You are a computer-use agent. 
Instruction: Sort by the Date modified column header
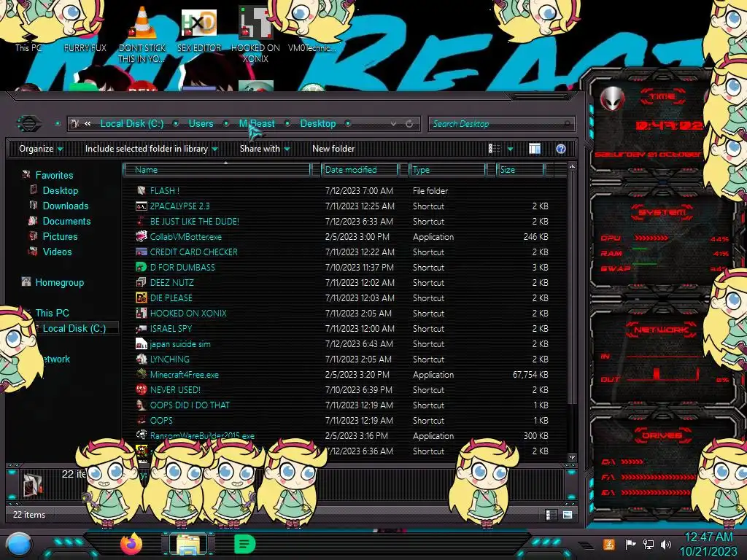pyautogui.click(x=360, y=169)
